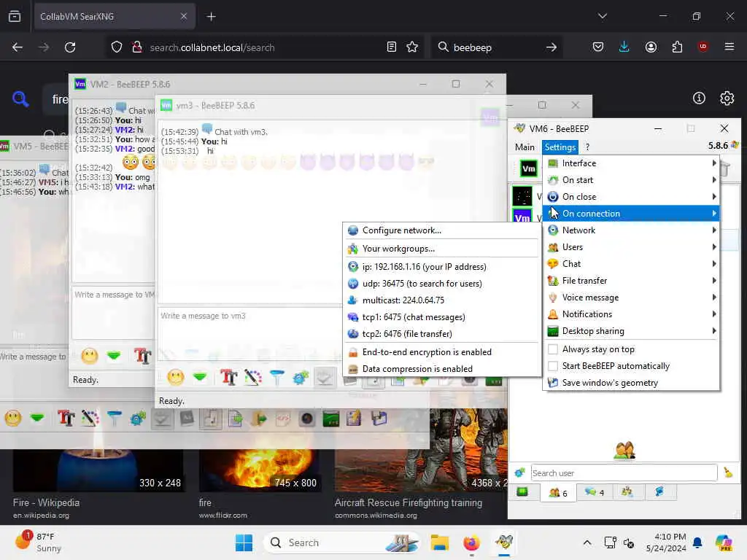Click Firefox reload button
Viewport: 747px width, 560px height.
coord(70,47)
